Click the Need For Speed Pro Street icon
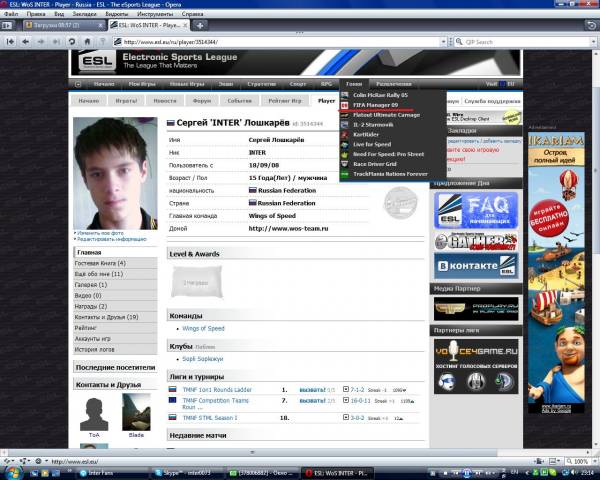600x480 pixels. [345, 154]
